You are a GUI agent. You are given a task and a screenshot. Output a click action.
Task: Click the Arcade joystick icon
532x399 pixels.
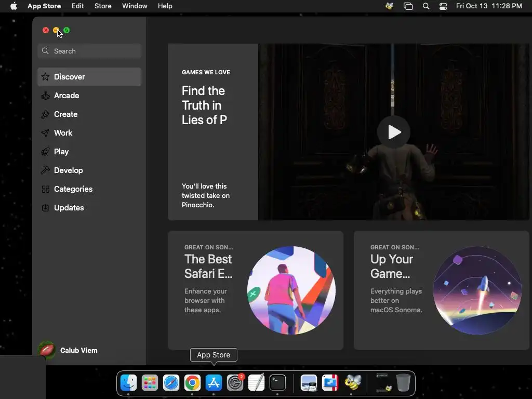pos(45,96)
